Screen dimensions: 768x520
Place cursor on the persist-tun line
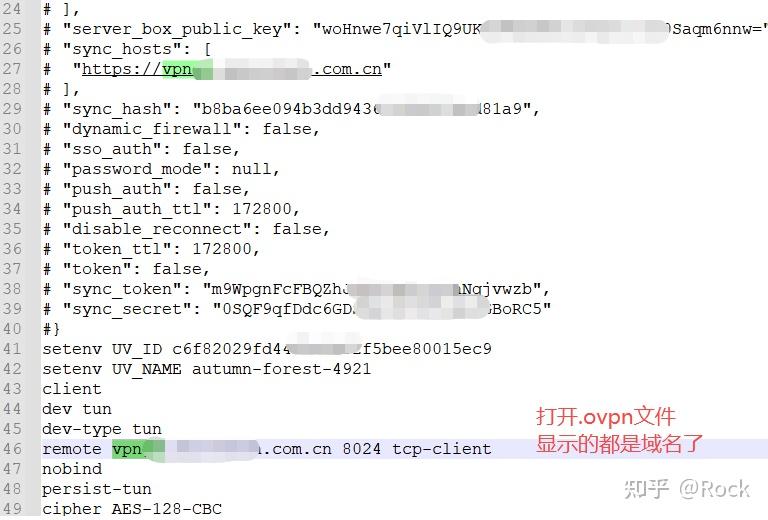pos(96,489)
